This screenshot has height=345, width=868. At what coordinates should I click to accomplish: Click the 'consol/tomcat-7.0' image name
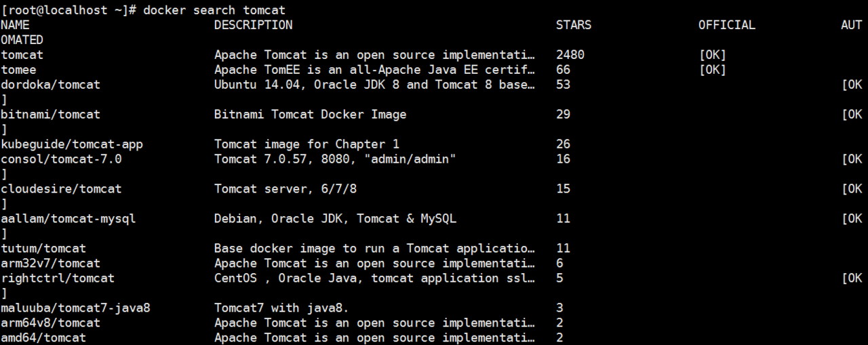(61, 159)
